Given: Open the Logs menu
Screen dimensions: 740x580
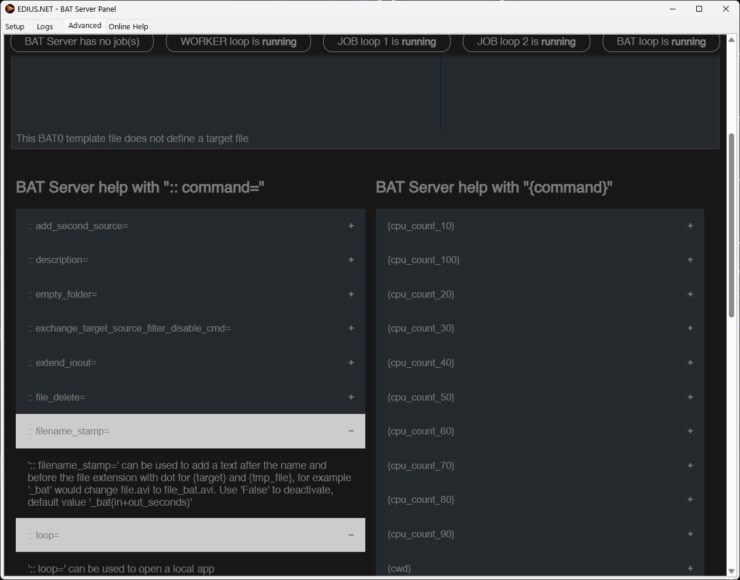Looking at the screenshot, I should [45, 26].
